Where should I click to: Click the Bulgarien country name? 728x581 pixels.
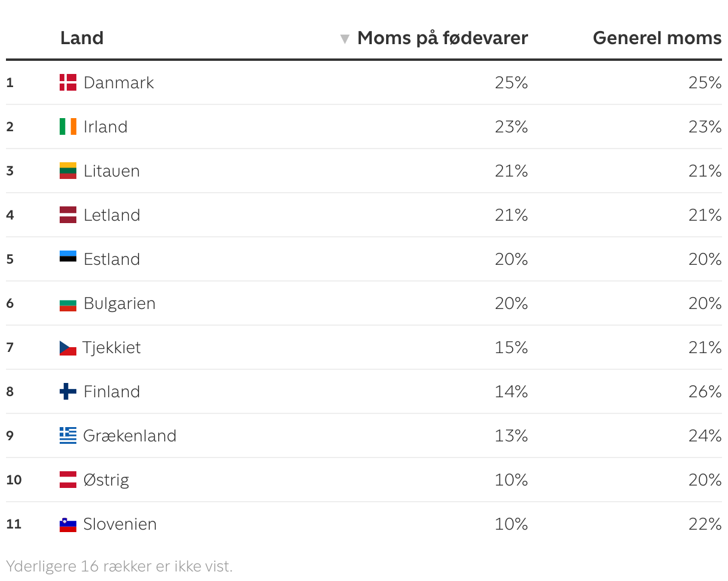pyautogui.click(x=119, y=303)
